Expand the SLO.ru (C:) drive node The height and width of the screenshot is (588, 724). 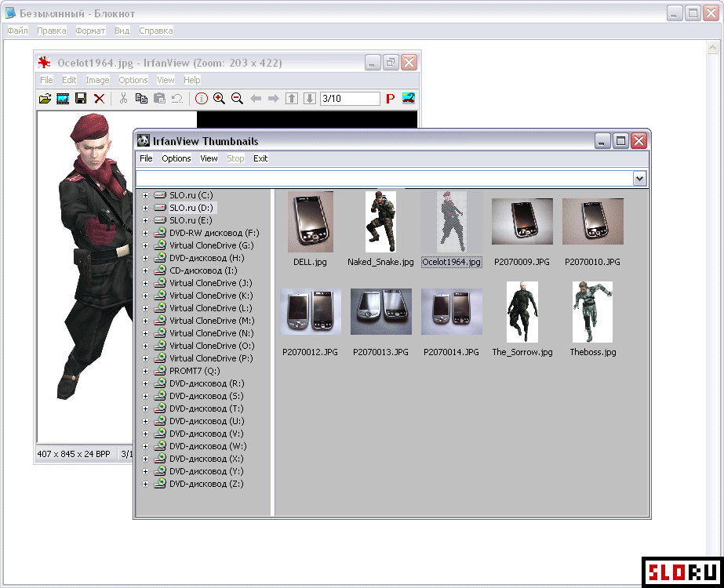145,195
